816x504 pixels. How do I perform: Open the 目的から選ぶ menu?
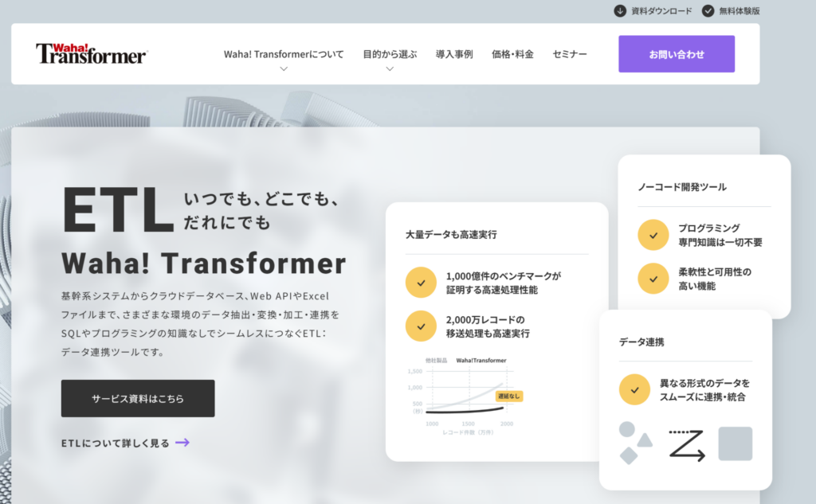tap(390, 54)
